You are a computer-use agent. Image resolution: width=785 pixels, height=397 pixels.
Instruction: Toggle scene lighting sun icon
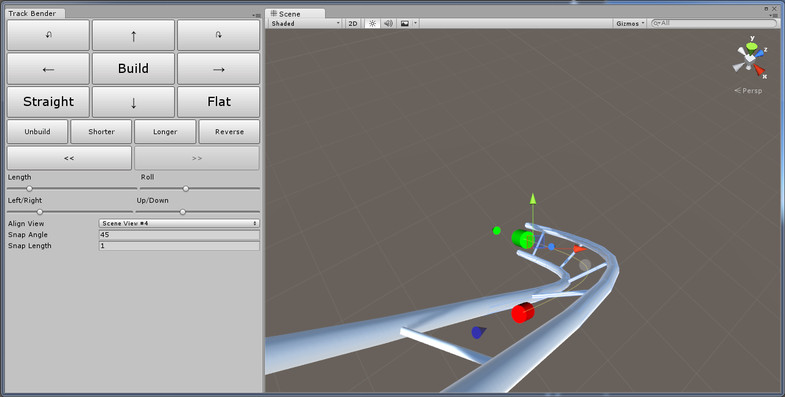372,24
